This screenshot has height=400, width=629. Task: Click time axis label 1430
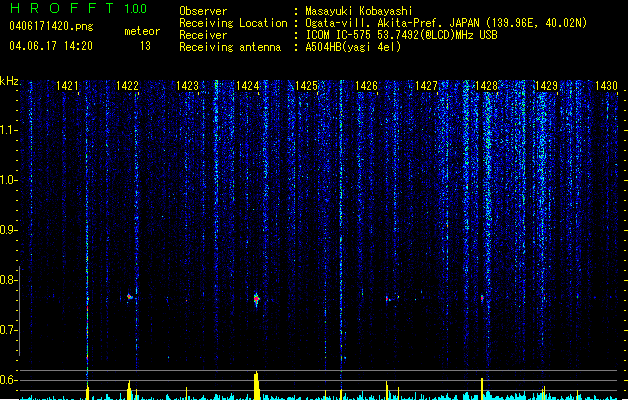pyautogui.click(x=606, y=85)
